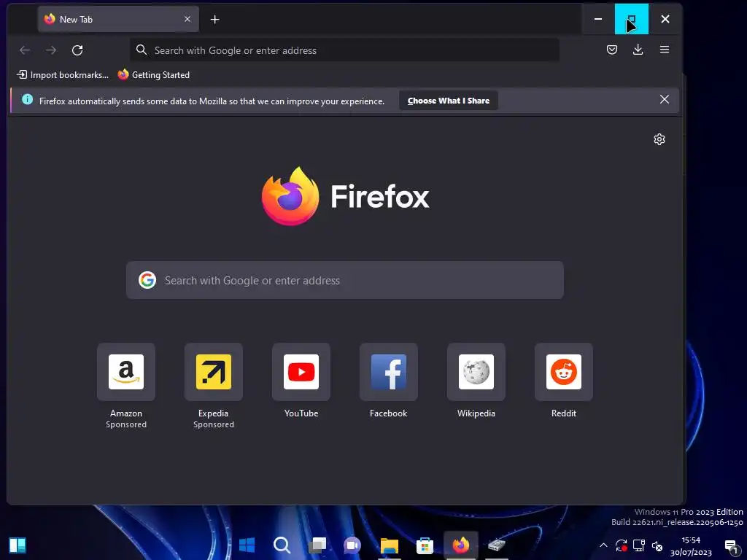Launch the Teams Chat taskbar icon
Image resolution: width=747 pixels, height=560 pixels.
tap(352, 545)
